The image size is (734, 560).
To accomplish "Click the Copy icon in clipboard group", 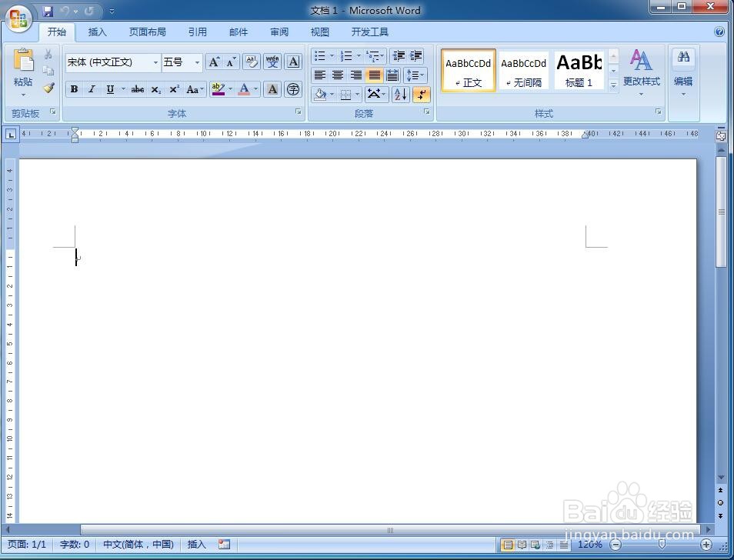I will (x=48, y=71).
